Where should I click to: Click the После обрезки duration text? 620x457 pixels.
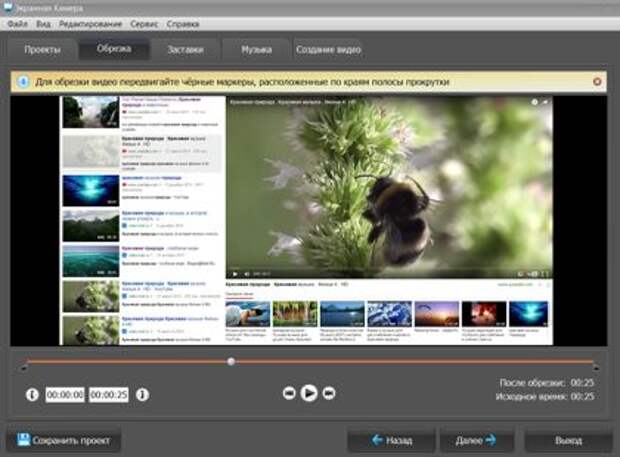pyautogui.click(x=546, y=383)
